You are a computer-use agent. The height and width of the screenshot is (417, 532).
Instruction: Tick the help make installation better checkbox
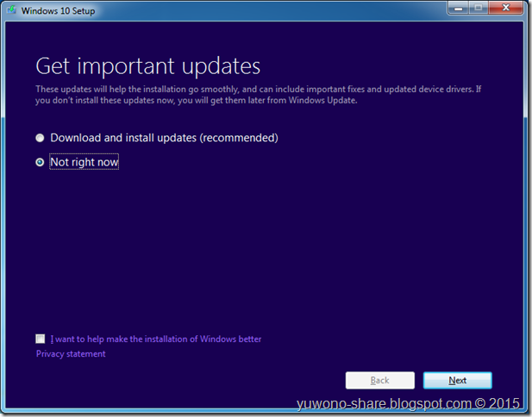pos(40,339)
